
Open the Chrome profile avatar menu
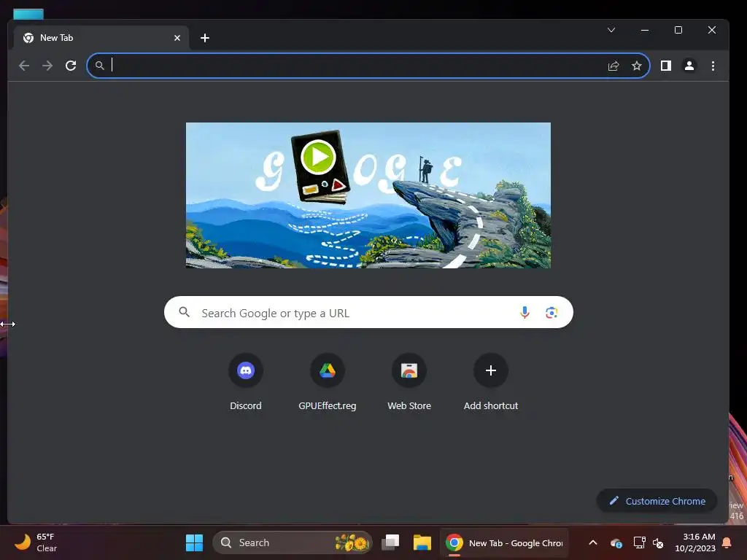[689, 66]
